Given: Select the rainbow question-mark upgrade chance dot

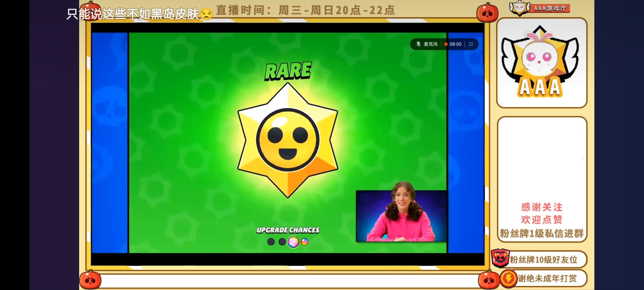Looking at the screenshot, I should [x=293, y=242].
